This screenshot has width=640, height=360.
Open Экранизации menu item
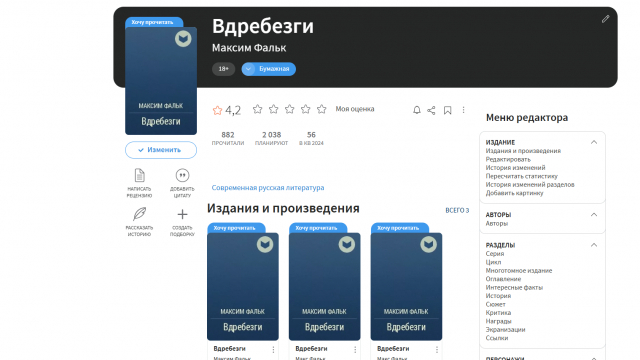505,330
